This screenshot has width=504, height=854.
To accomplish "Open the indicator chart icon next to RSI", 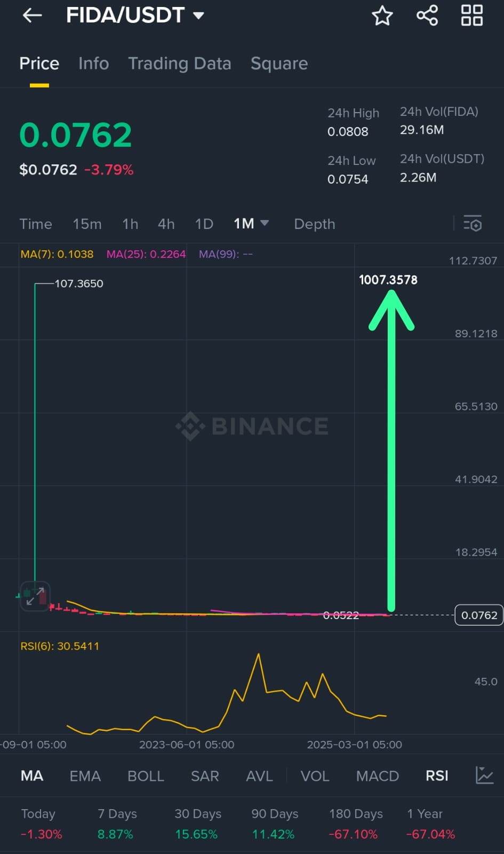I will coord(484,775).
